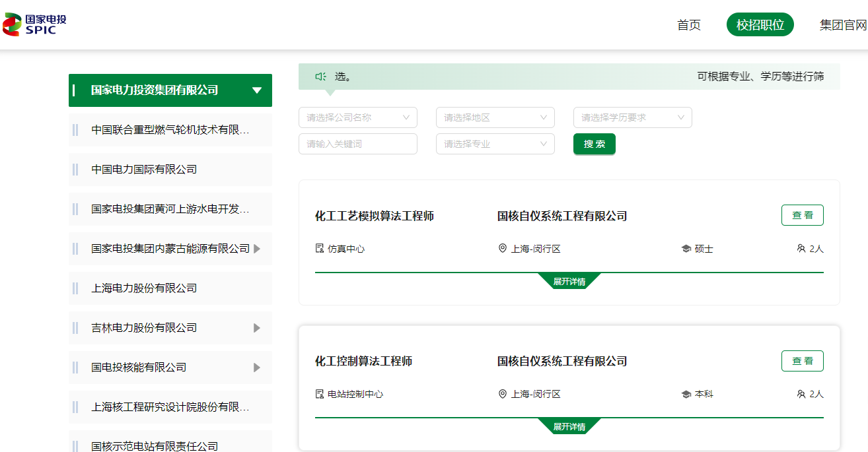Image resolution: width=868 pixels, height=452 pixels.
Task: Click drag handle beside 上海电力股份有限公司
Action: (75, 288)
